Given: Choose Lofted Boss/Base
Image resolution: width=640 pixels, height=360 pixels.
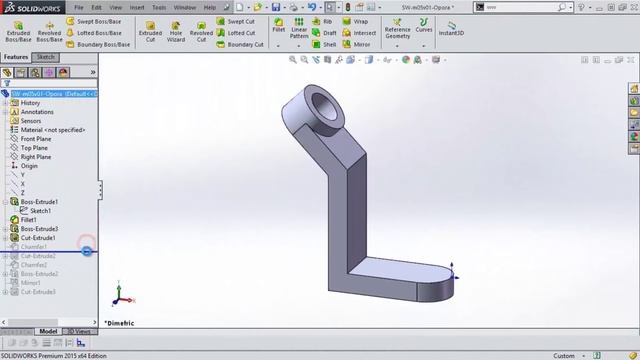Looking at the screenshot, I should (x=94, y=33).
